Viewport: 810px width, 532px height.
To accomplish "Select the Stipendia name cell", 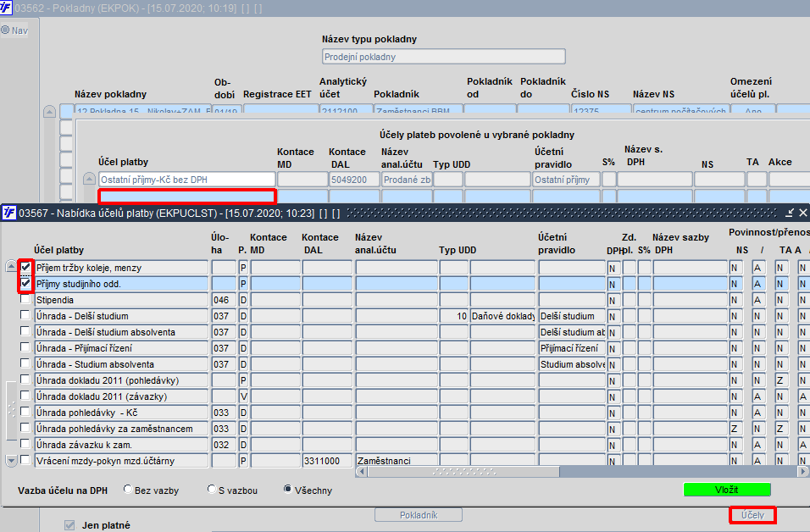I will (121, 300).
